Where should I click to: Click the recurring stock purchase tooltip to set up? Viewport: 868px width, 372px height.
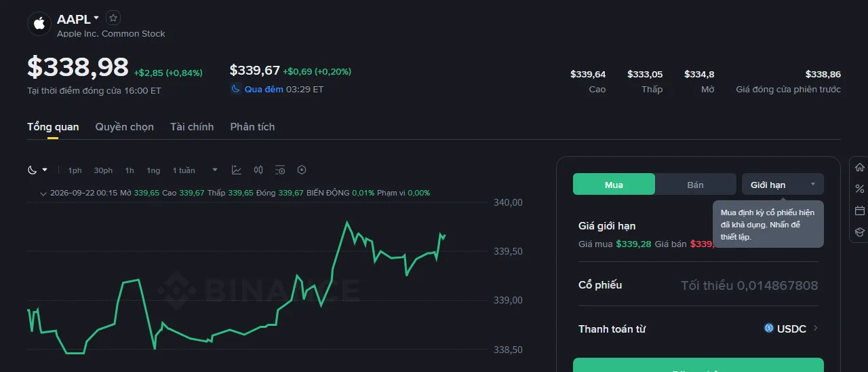[x=768, y=225]
